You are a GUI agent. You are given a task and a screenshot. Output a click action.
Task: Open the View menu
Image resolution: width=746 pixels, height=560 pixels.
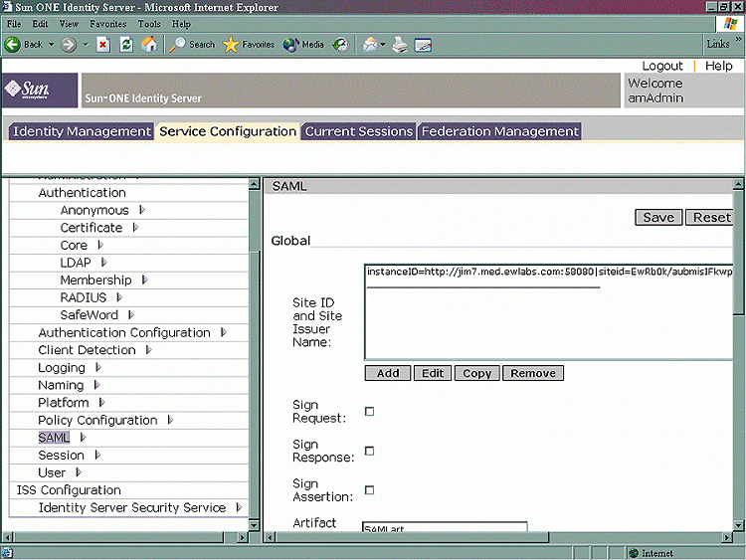coord(69,24)
